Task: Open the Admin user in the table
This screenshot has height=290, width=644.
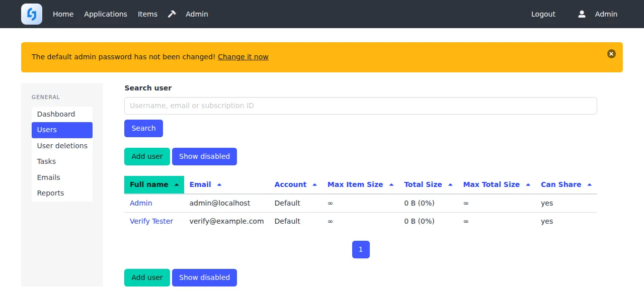Action: coord(141,203)
